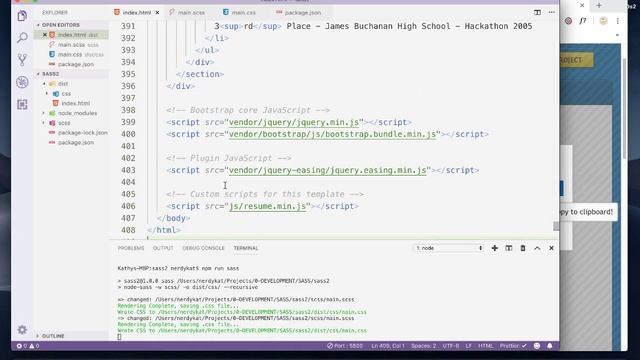Viewport: 640px width, 360px height.
Task: Follow the bootstrap.bundle.min.js source link
Action: point(332,134)
